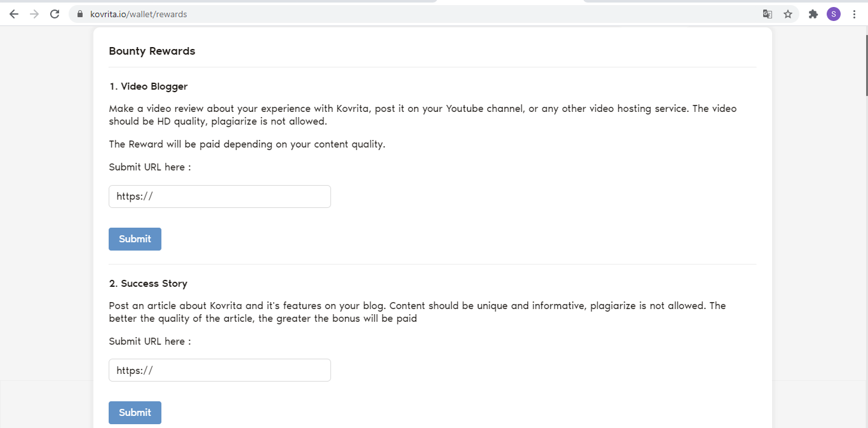
Task: Submit the Video Blogger URL
Action: [135, 239]
